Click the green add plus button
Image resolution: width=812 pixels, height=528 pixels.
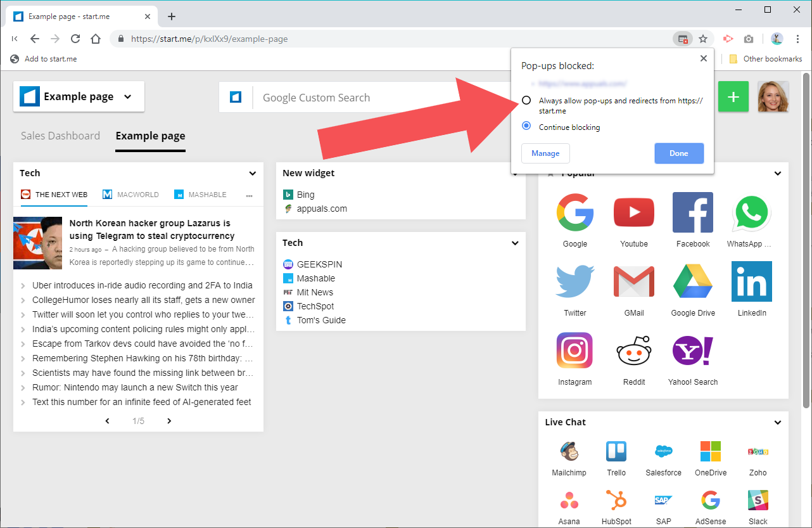point(733,97)
